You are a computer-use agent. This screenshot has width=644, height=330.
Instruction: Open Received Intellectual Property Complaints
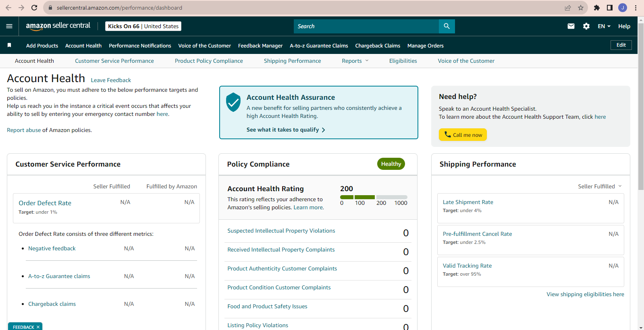point(281,250)
